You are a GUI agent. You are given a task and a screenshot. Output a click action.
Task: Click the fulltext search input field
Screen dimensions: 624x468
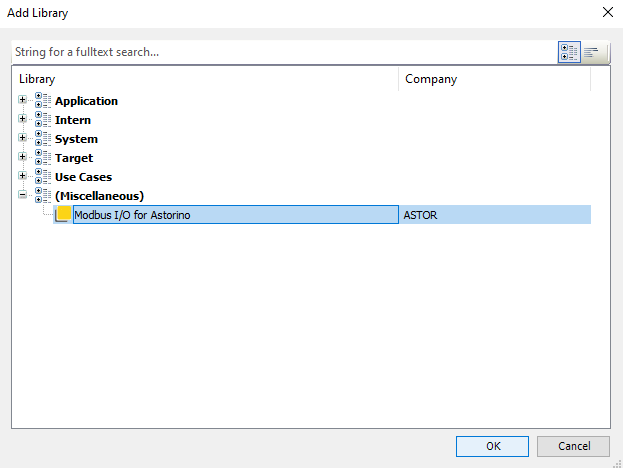[x=284, y=52]
